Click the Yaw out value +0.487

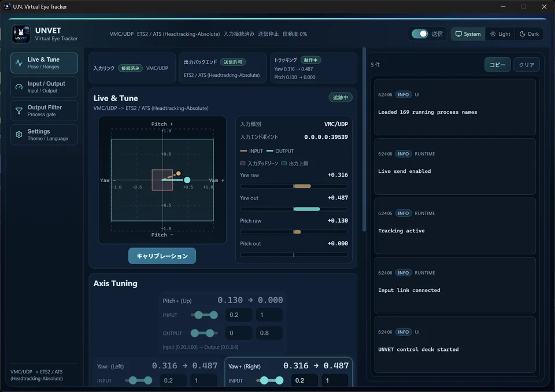point(338,198)
